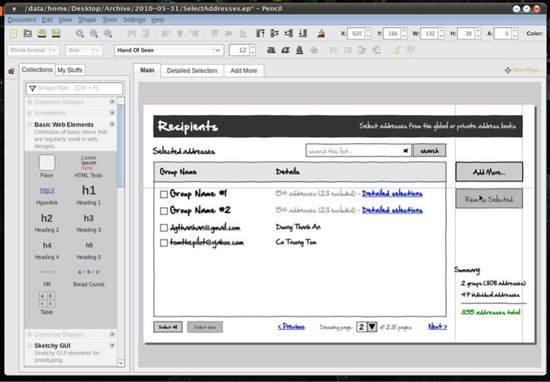Pick the Heading 1 shape
550x382 pixels.
click(89, 194)
